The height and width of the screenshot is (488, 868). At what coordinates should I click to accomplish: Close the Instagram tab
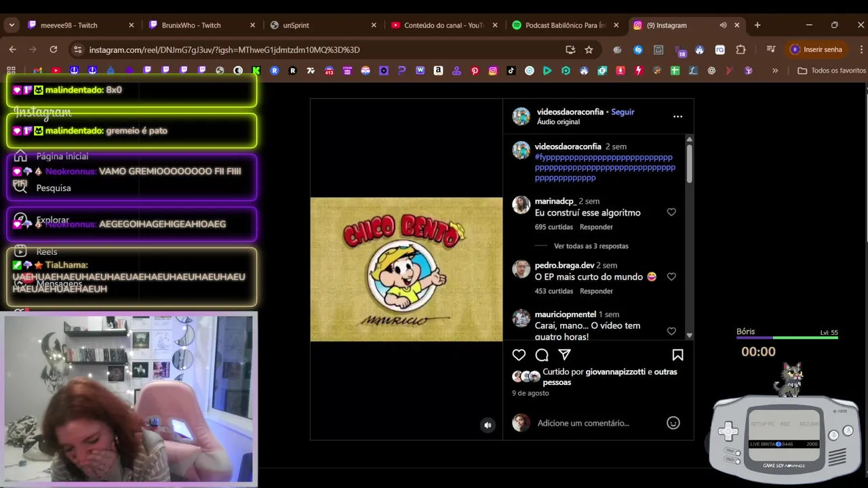(x=736, y=25)
